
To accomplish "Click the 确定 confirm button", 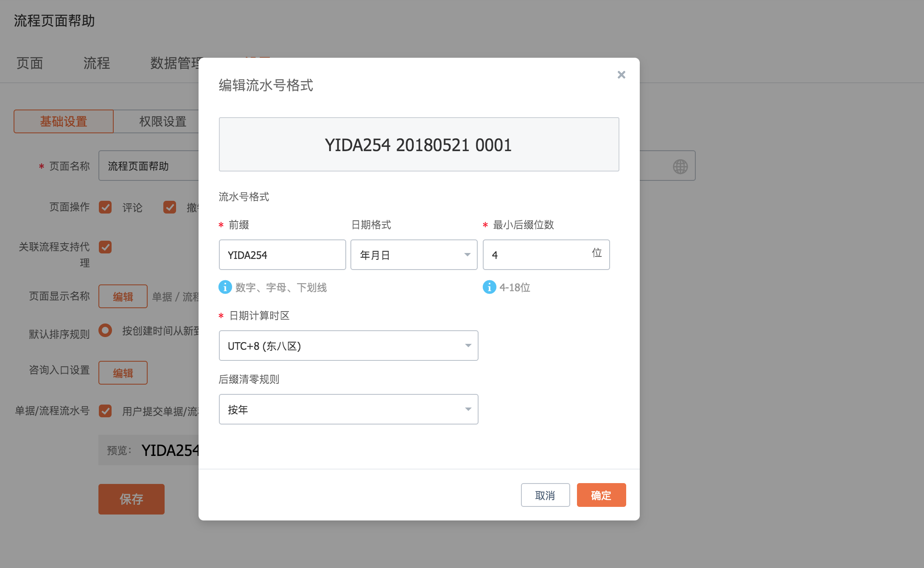I will 601,495.
